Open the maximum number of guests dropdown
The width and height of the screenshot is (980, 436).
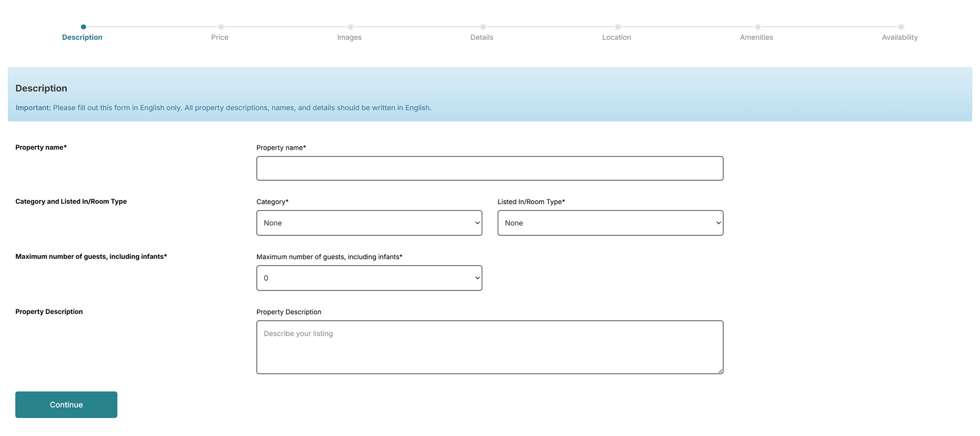click(369, 278)
